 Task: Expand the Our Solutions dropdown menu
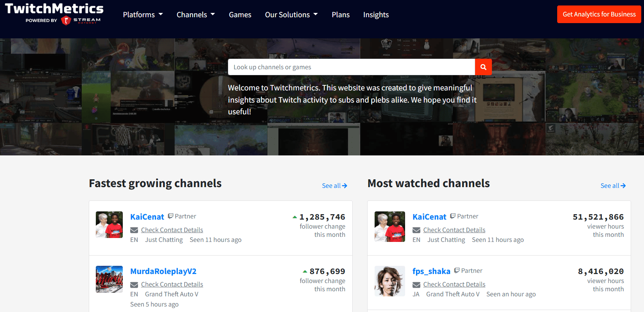pos(291,15)
